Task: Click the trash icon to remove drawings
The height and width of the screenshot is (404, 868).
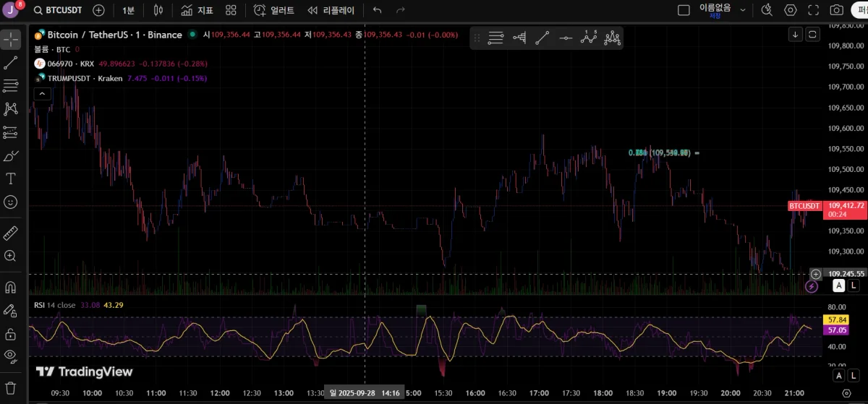Action: [x=11, y=388]
